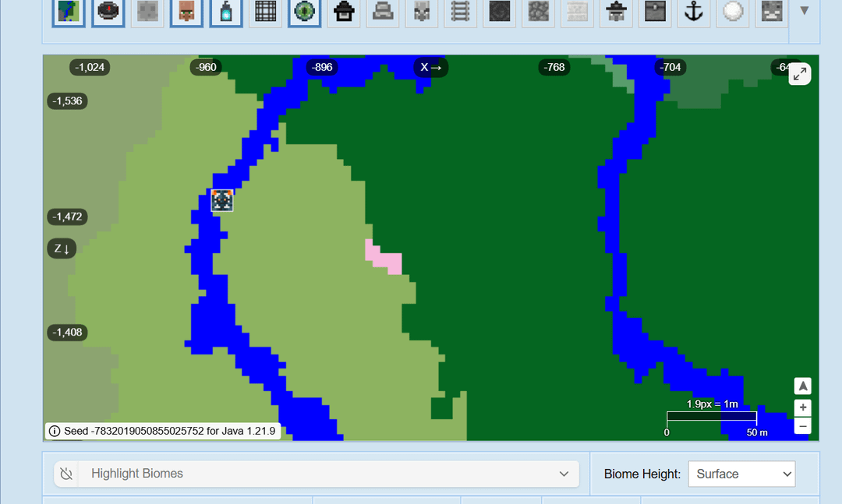
Task: Click the soul lantern ancient city icon
Action: tap(226, 11)
